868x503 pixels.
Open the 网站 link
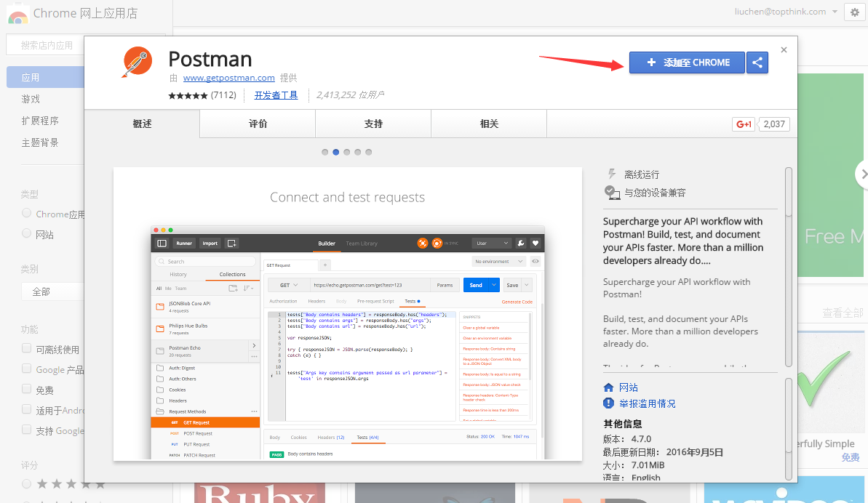point(629,387)
